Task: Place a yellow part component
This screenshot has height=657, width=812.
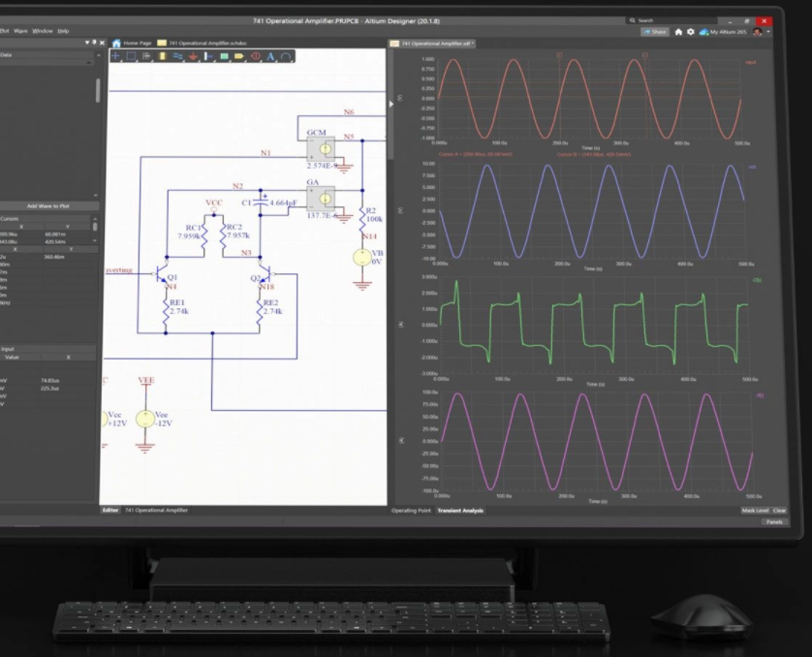Action: click(162, 56)
